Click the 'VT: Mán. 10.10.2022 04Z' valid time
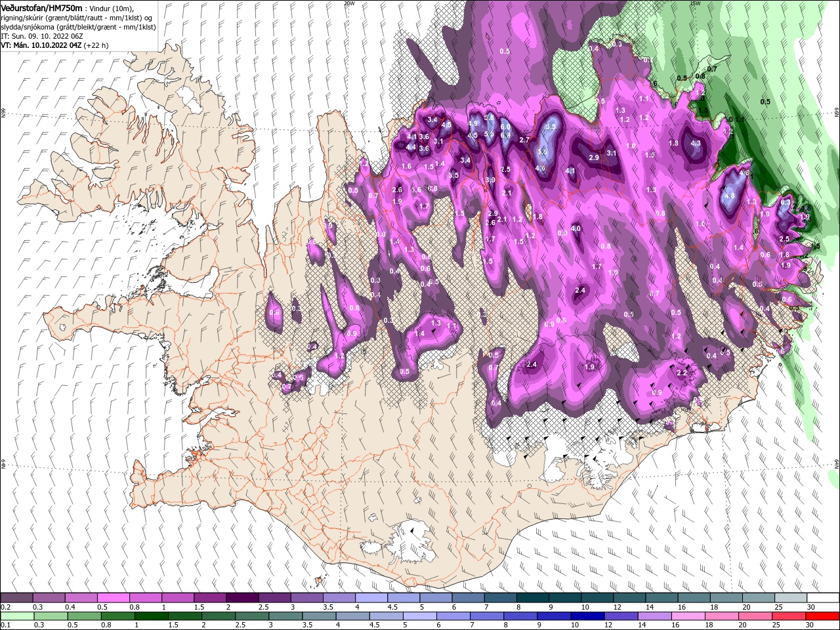 coord(41,45)
